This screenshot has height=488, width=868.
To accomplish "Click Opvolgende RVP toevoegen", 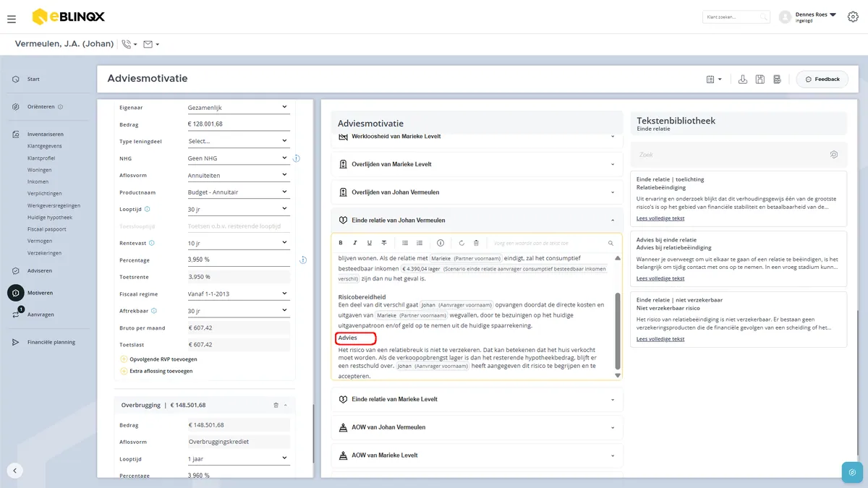I will point(158,359).
